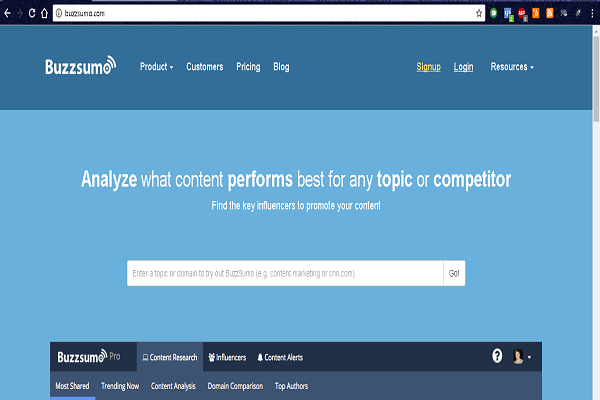Click the blue extension icon with green badge
This screenshot has width=600, height=400.
click(x=508, y=14)
